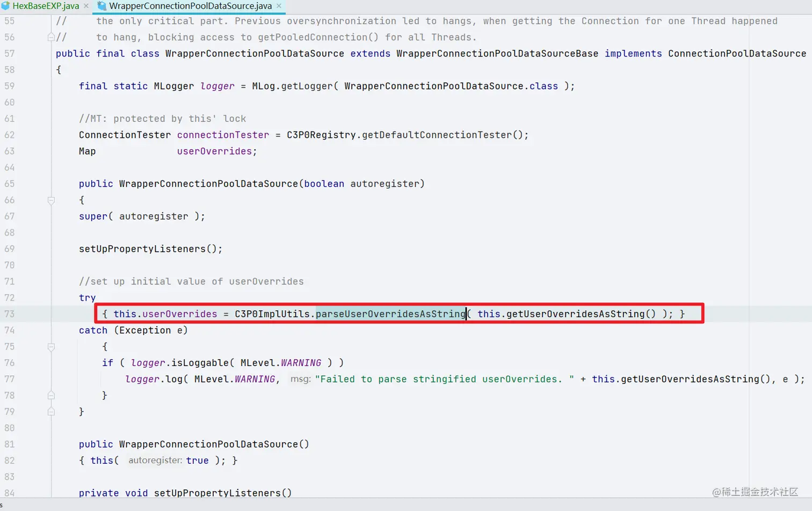The image size is (812, 511).
Task: Click line number 73 in the gutter
Action: 10,314
